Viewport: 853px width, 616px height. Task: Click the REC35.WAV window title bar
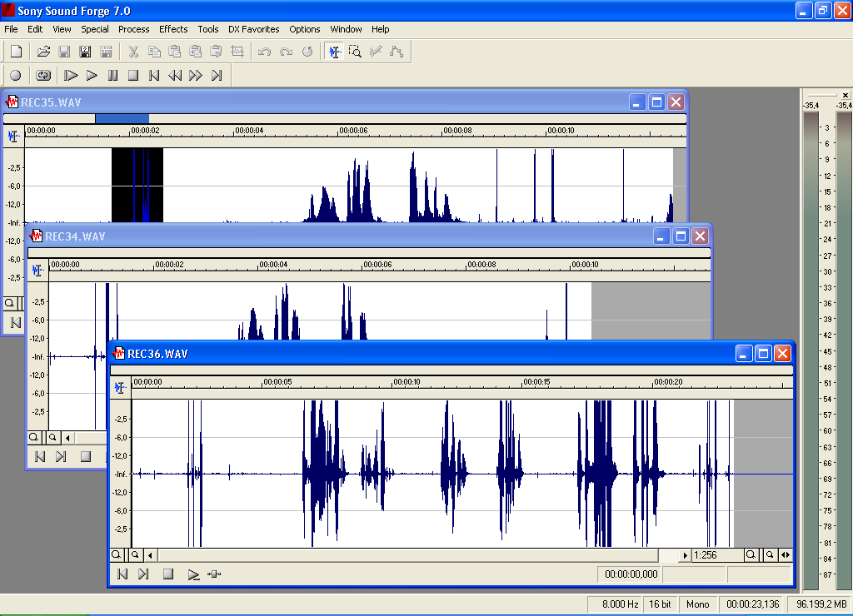pos(333,102)
